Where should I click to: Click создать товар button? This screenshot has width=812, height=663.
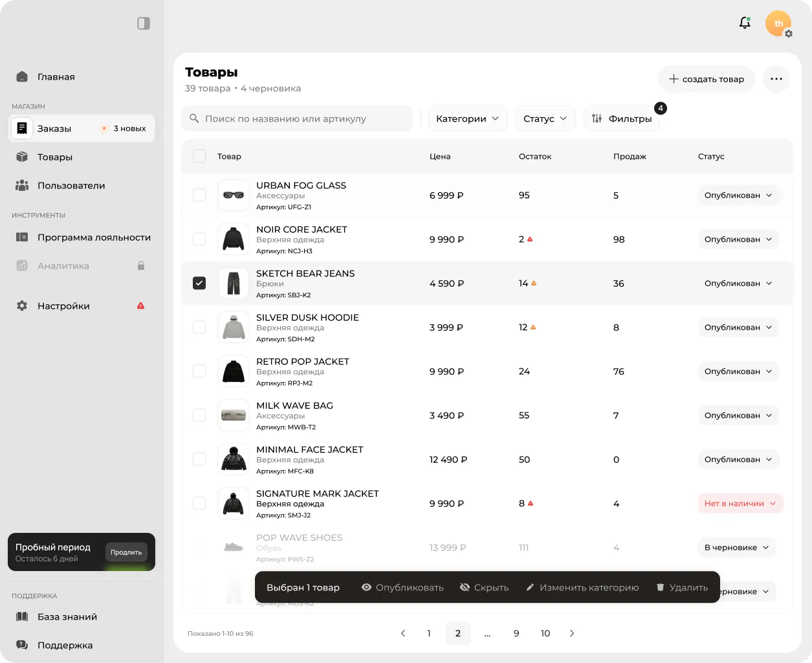707,79
